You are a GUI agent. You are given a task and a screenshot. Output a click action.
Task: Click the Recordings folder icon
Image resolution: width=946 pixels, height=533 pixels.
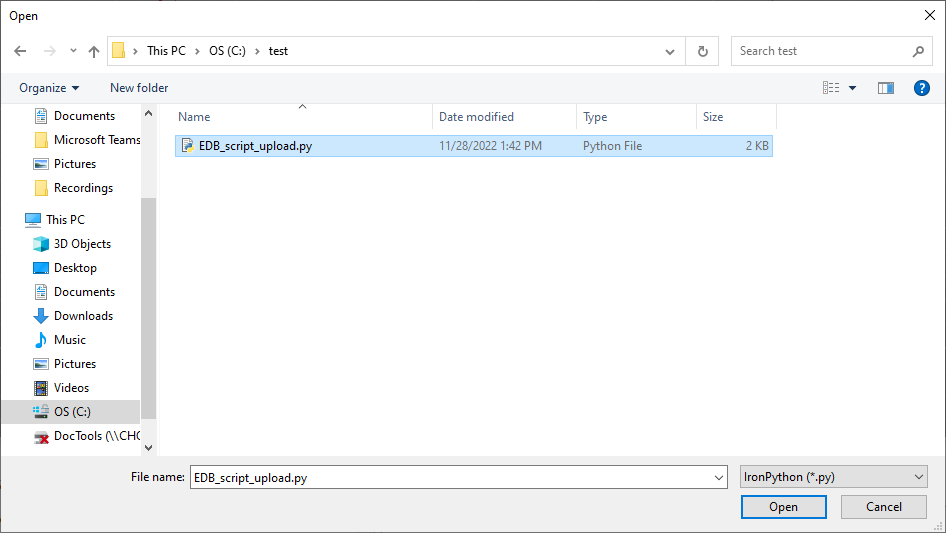(41, 188)
